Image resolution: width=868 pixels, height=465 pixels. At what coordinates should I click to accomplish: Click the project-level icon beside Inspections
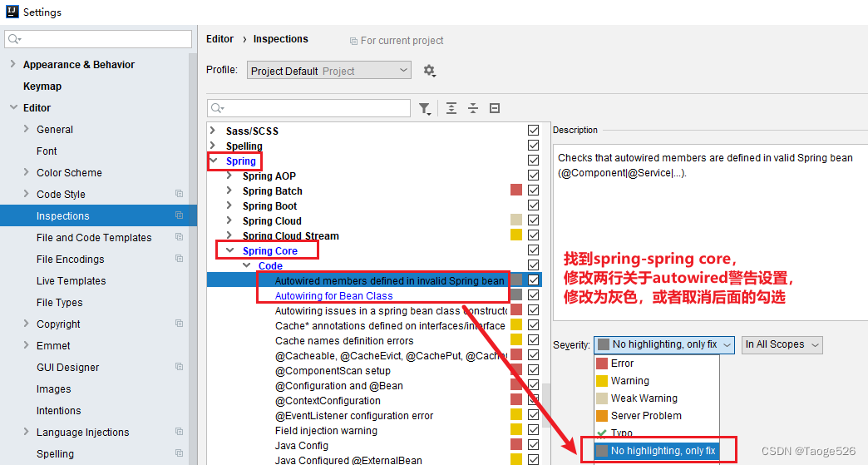[x=179, y=215]
